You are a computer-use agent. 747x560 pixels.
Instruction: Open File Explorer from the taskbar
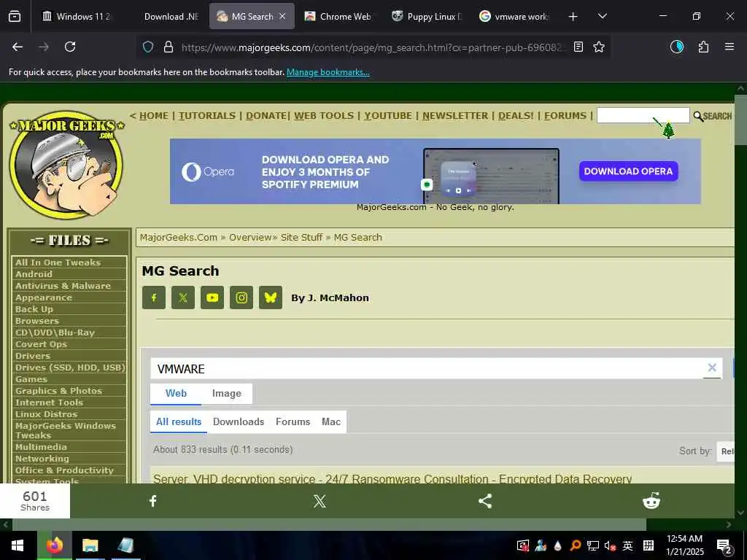[90, 545]
